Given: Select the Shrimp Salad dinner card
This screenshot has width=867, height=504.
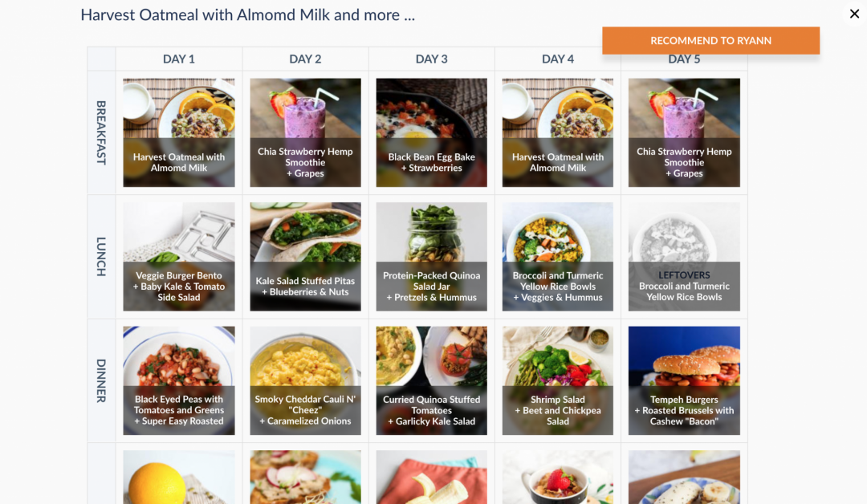Looking at the screenshot, I should tap(558, 380).
